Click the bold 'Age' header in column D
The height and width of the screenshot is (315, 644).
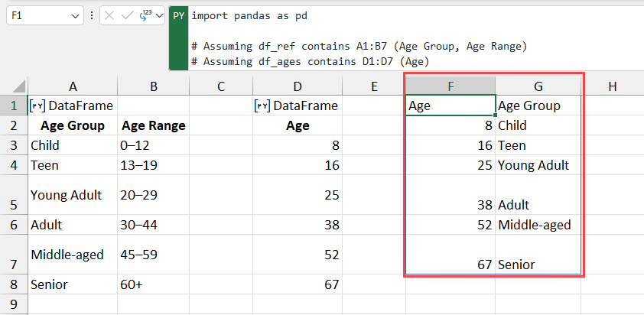298,125
